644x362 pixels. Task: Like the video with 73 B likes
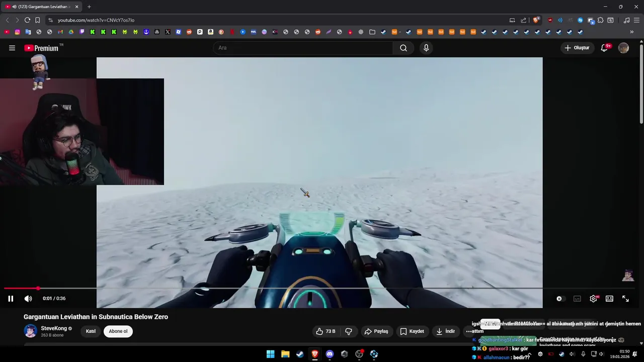pyautogui.click(x=326, y=331)
